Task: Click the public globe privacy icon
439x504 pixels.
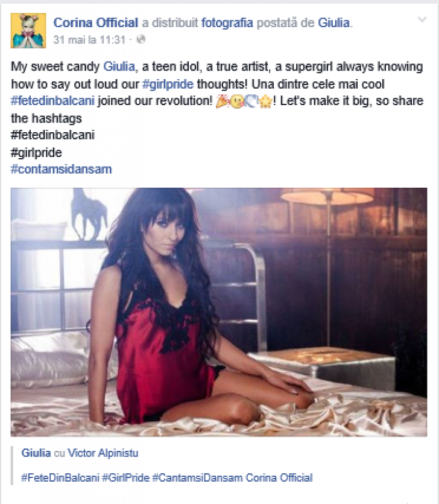Action: 141,40
